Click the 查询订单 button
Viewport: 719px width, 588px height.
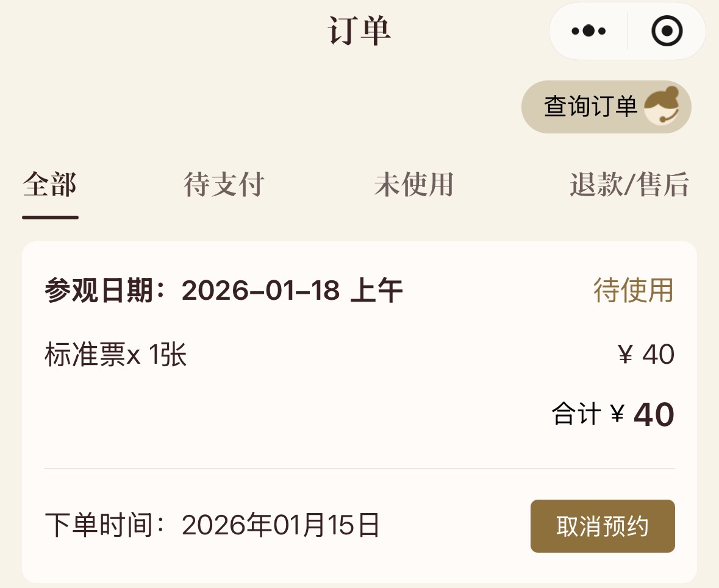590,107
